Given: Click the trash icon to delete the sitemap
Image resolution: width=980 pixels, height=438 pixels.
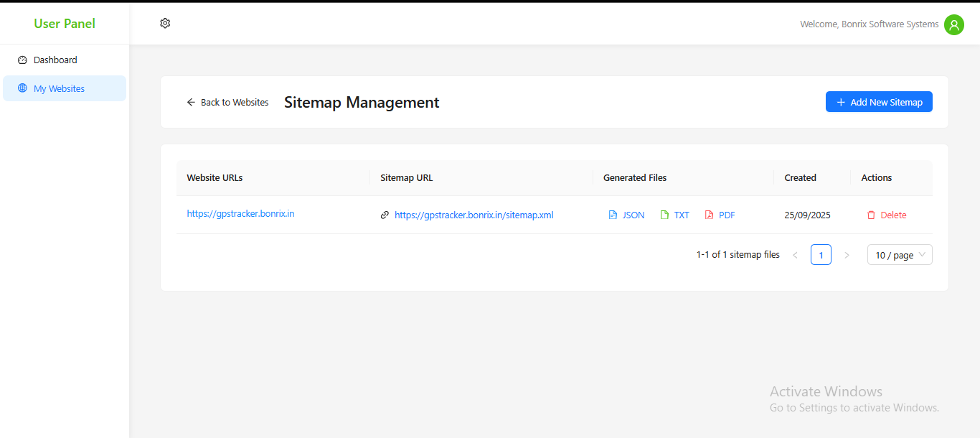Looking at the screenshot, I should tap(872, 215).
